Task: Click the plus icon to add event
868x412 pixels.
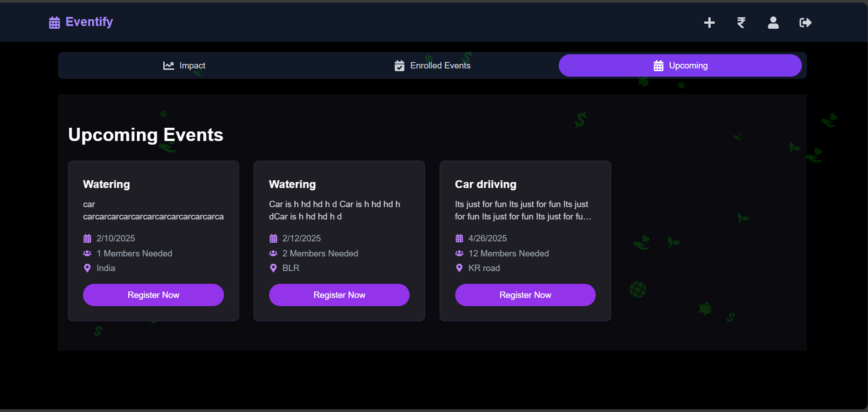Action: click(x=709, y=22)
